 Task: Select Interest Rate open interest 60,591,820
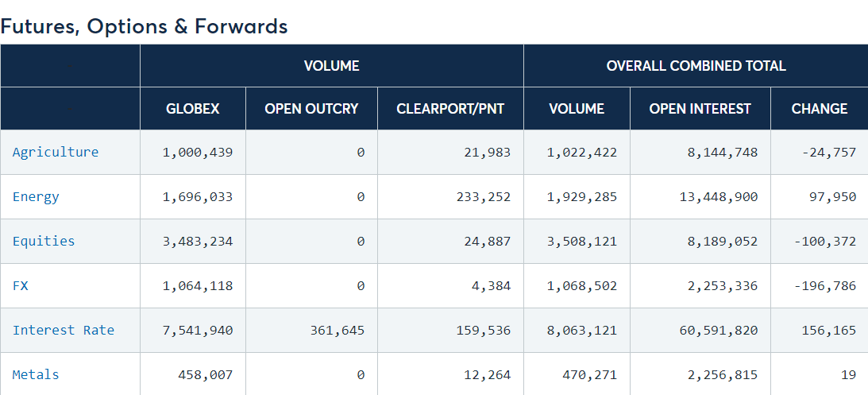pos(719,330)
